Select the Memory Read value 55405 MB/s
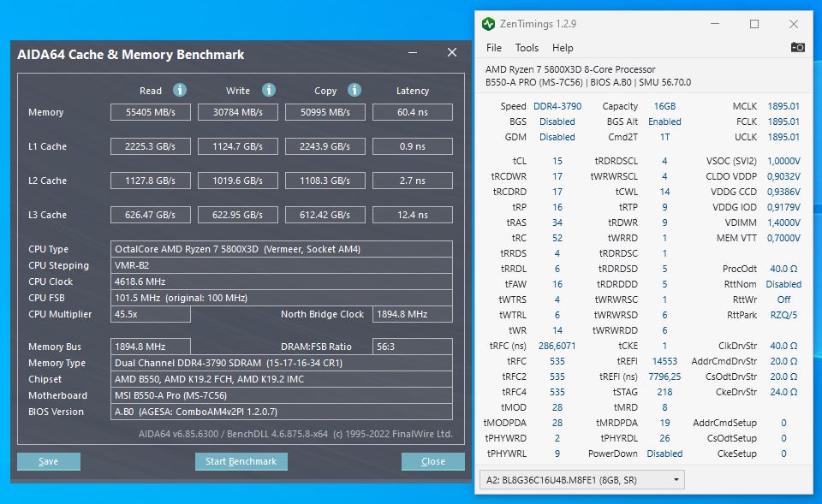 click(x=151, y=112)
